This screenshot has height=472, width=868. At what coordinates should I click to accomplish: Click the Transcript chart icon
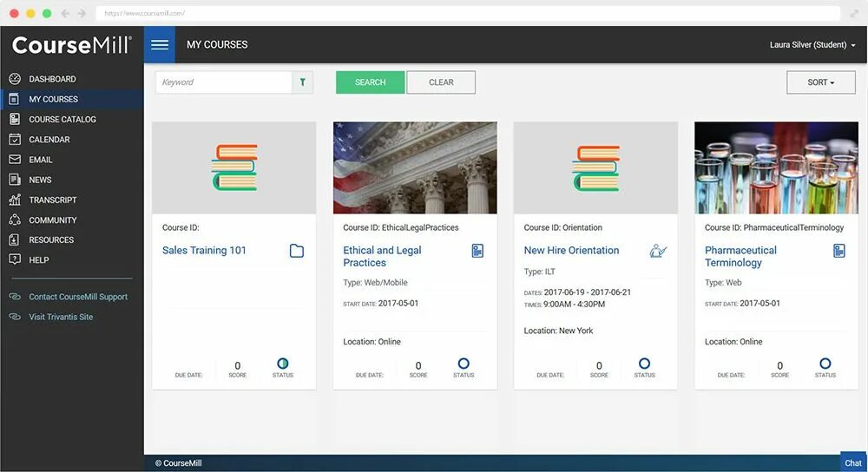15,200
